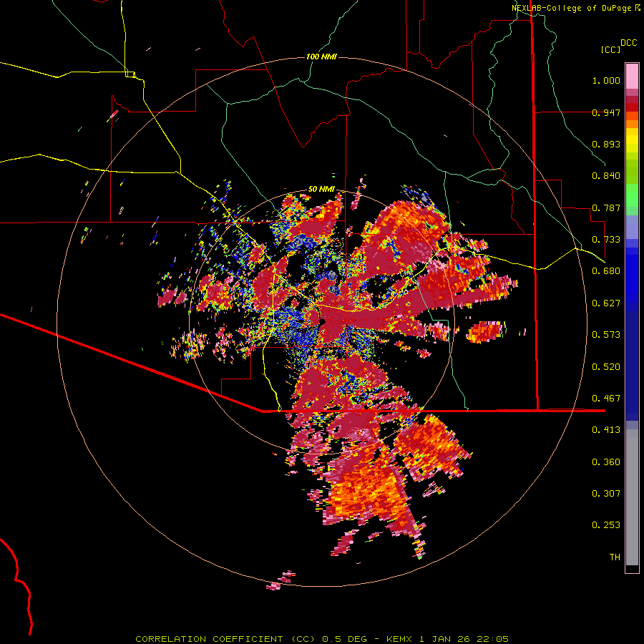Click the gray band of the color bar
Viewport: 644px width, 644px height.
pos(632,497)
